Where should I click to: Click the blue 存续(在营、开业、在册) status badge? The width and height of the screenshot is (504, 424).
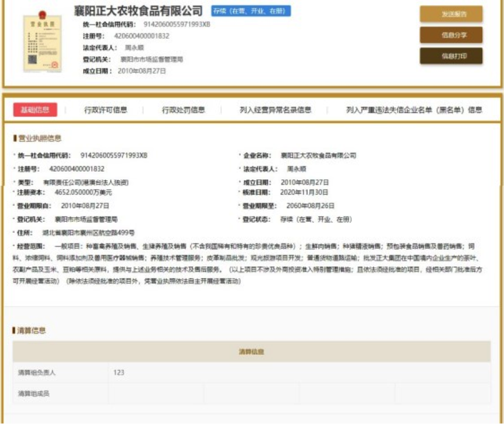pos(251,11)
